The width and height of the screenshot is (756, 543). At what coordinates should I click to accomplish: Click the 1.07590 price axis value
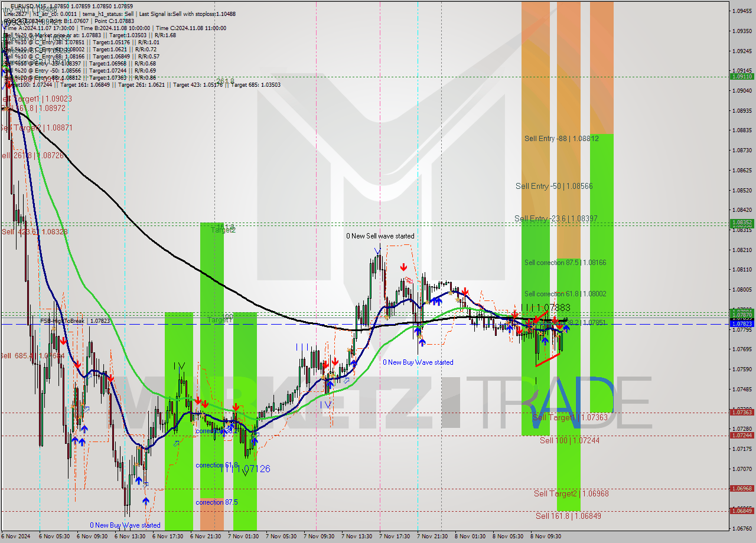click(x=742, y=369)
